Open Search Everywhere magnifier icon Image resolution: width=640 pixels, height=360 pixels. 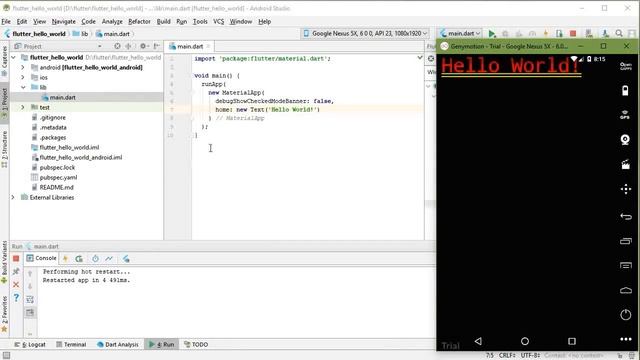[x=619, y=33]
